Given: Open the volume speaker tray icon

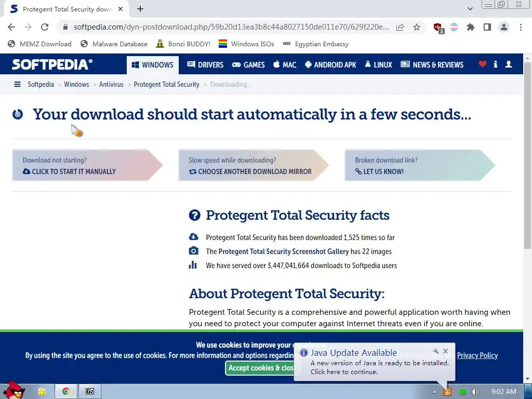Looking at the screenshot, I should click(x=475, y=392).
